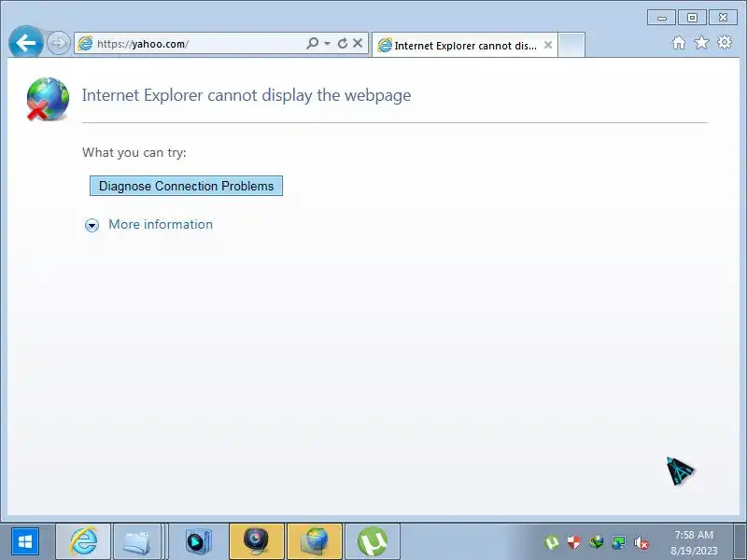Click the green download manager tray icon
The image size is (747, 560).
596,542
